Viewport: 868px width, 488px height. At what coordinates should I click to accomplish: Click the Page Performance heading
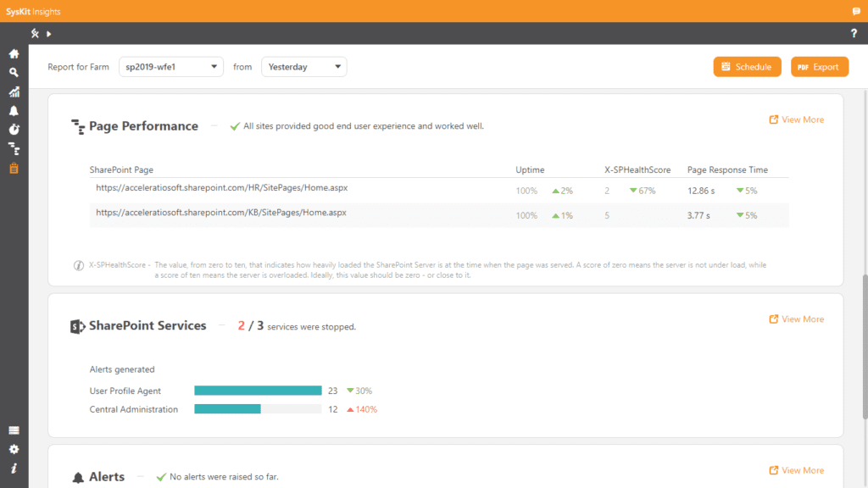point(143,126)
